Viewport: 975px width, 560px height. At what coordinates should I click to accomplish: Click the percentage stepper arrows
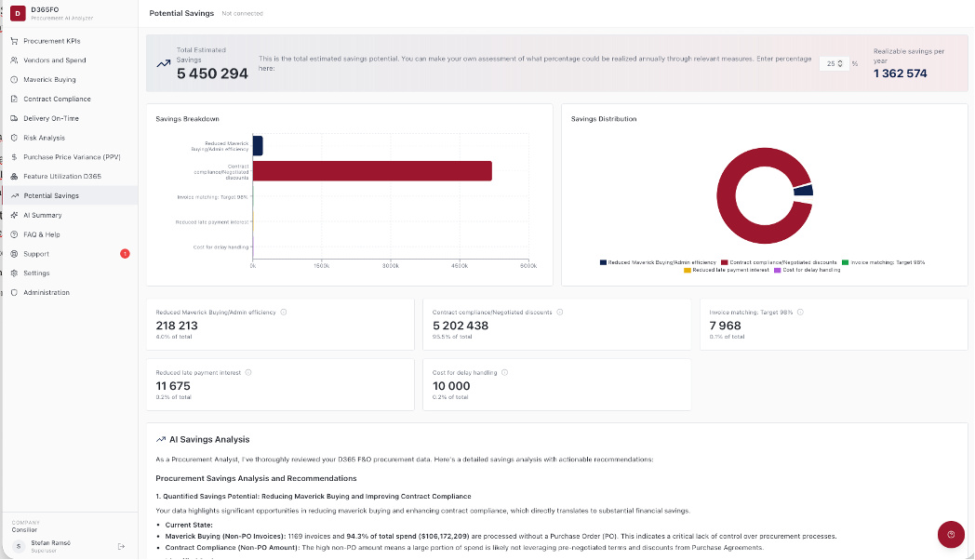[841, 63]
